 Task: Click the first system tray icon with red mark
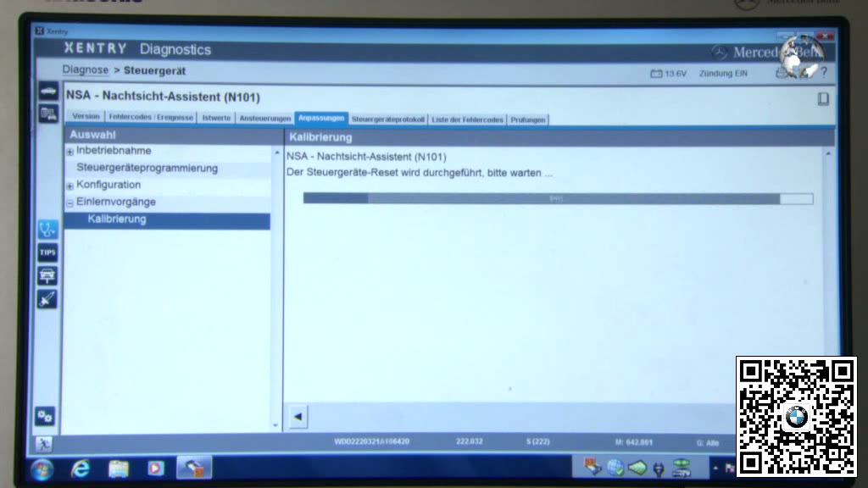[x=593, y=468]
